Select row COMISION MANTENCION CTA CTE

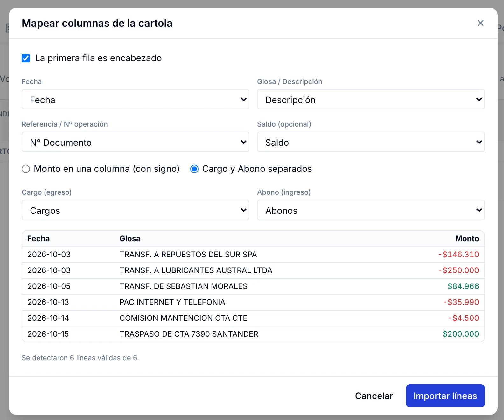(253, 318)
